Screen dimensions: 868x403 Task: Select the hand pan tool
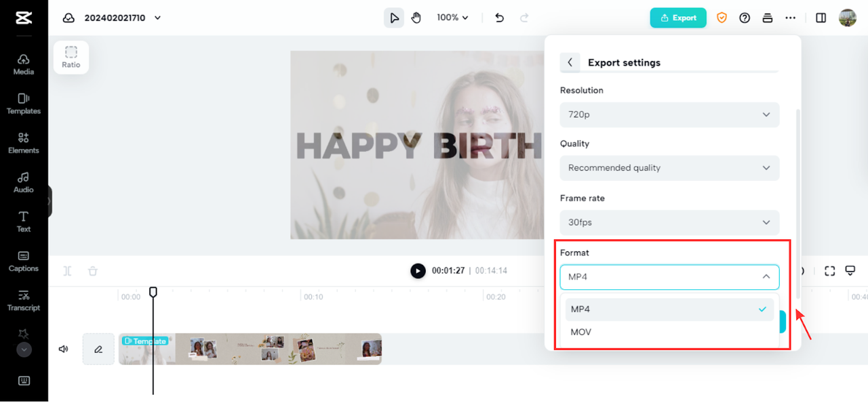point(416,18)
